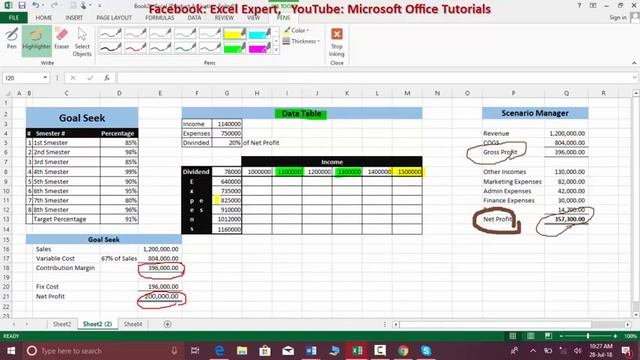Choose the magenta highlighter pen
Screen dimensions: 640x360
point(260,48)
